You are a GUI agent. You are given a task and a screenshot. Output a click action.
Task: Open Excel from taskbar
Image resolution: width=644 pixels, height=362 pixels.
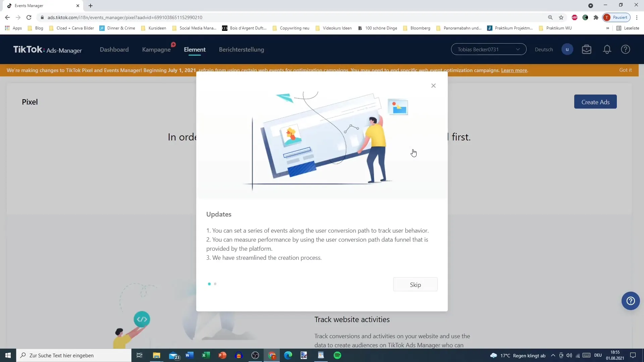206,355
